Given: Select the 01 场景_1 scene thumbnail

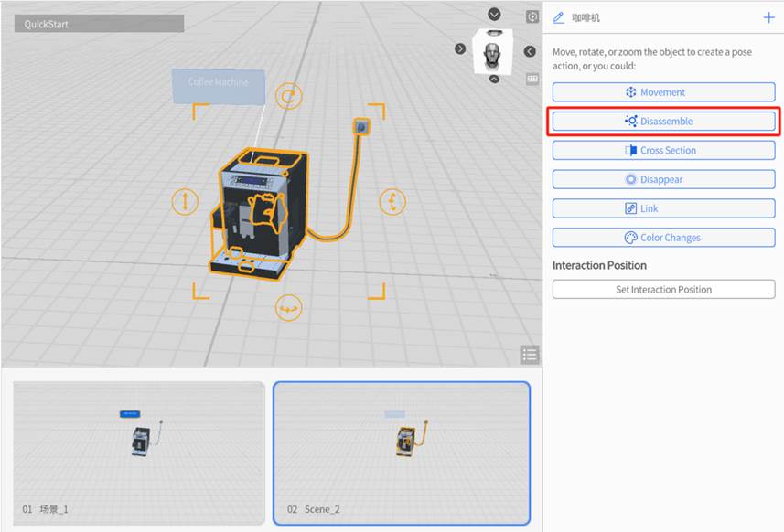Looking at the screenshot, I should 139,452.
